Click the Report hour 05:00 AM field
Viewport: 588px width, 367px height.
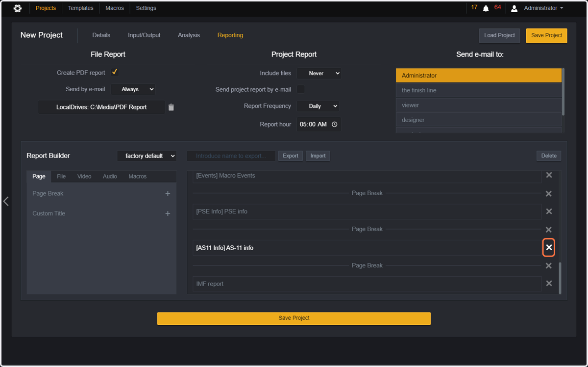(319, 125)
